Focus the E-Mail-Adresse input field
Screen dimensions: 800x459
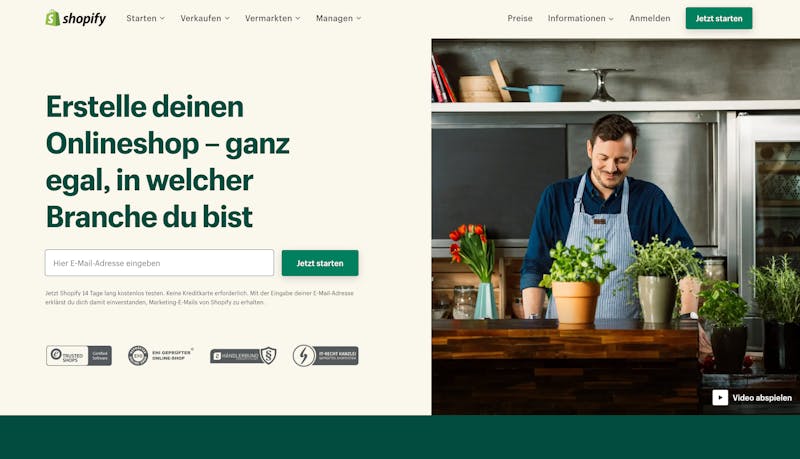tap(159, 263)
